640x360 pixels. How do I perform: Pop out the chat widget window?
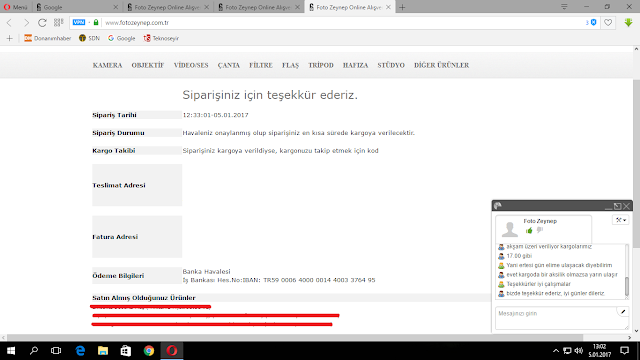618,206
